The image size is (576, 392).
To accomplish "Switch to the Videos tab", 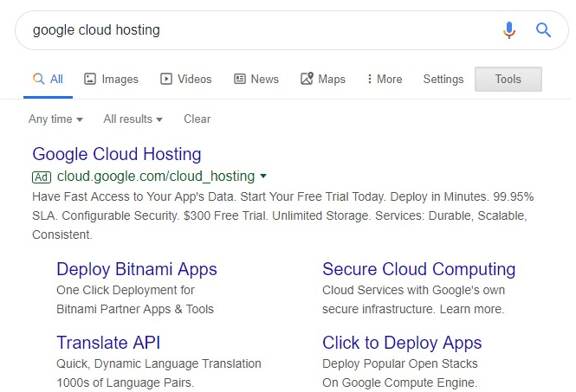I will 185,79.
